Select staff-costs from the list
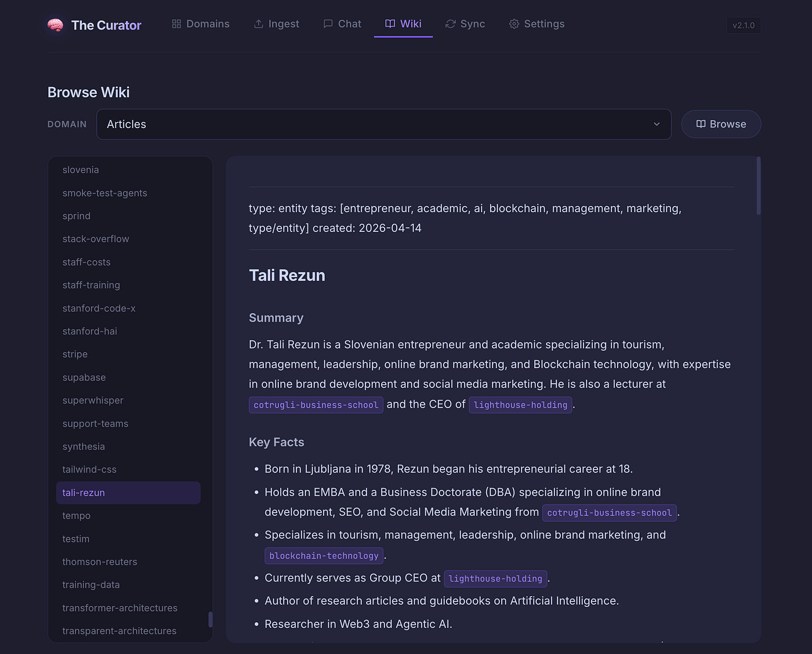 tap(128, 262)
